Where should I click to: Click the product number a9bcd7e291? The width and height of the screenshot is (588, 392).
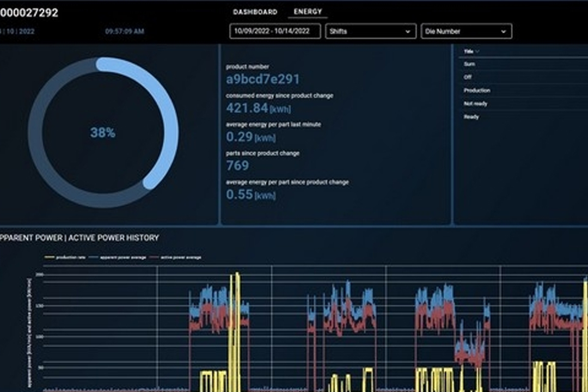pos(263,79)
